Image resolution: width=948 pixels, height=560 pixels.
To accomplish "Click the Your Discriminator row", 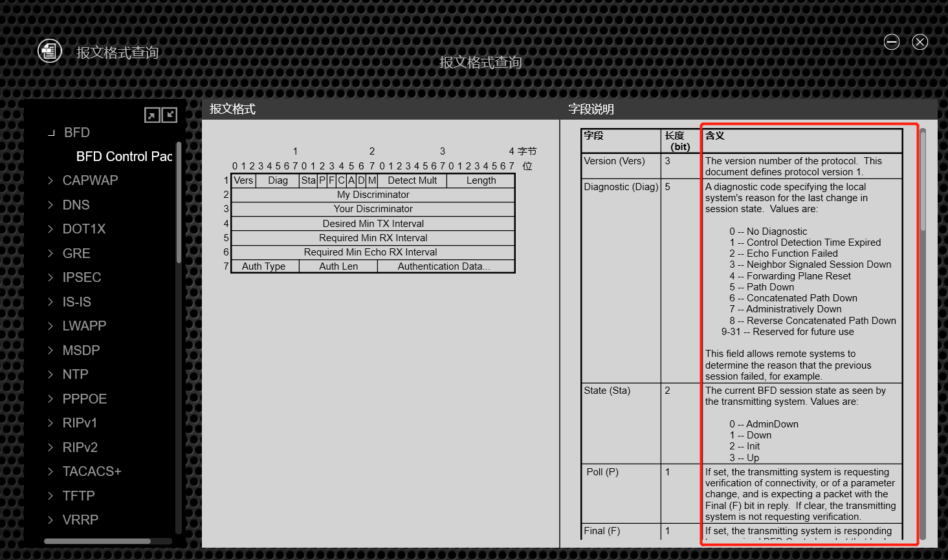I will [x=373, y=209].
